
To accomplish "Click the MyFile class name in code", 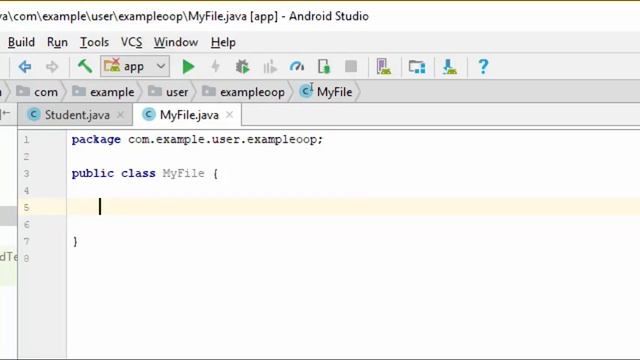I will (183, 173).
